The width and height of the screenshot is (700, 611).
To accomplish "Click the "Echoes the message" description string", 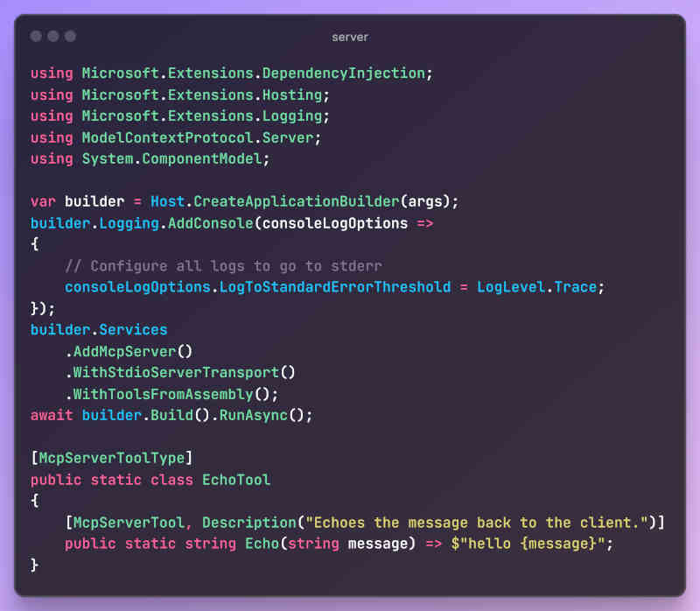I will pos(477,523).
